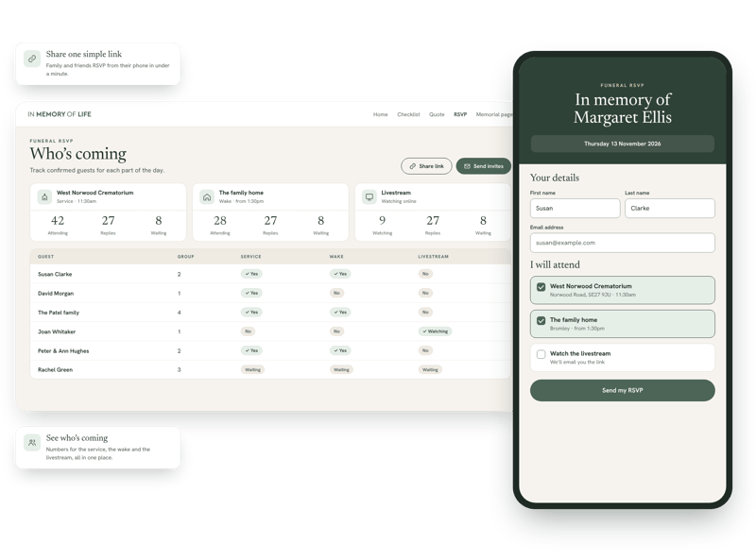Click Peter & Ann Hughes' wake Yes badge
The width and height of the screenshot is (756, 560).
340,351
